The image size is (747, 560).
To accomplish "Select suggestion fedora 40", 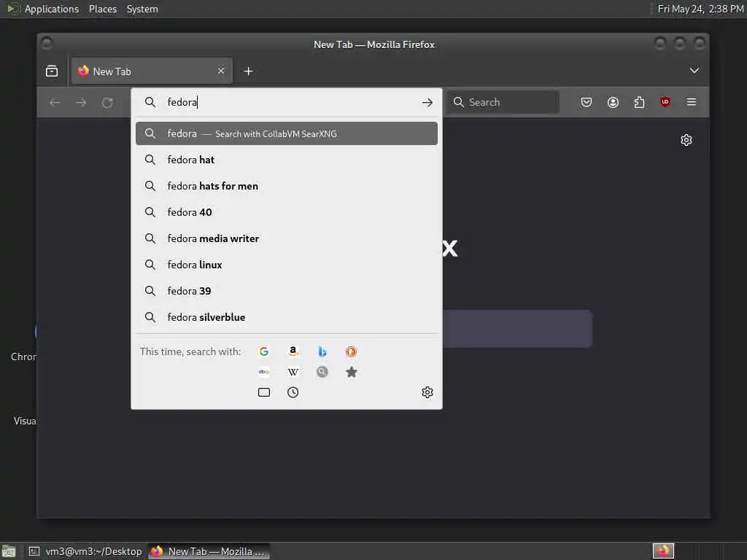I will click(286, 212).
